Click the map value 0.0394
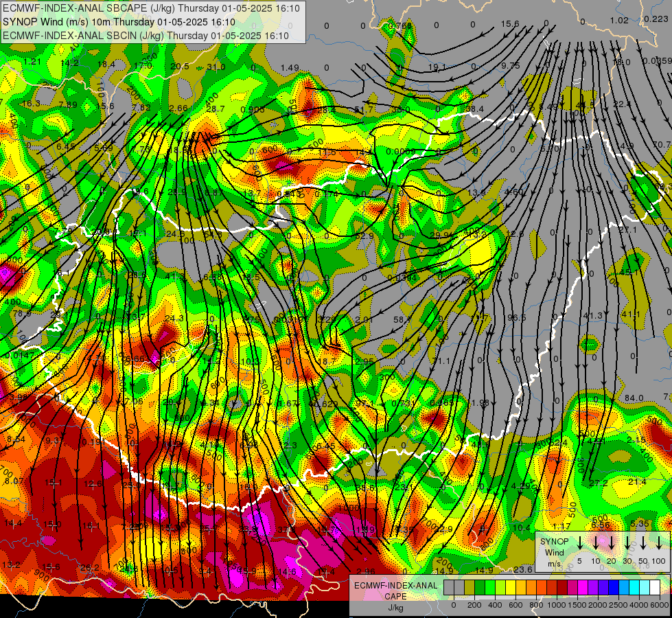Viewport: 672px width, 618px height. click(x=402, y=278)
